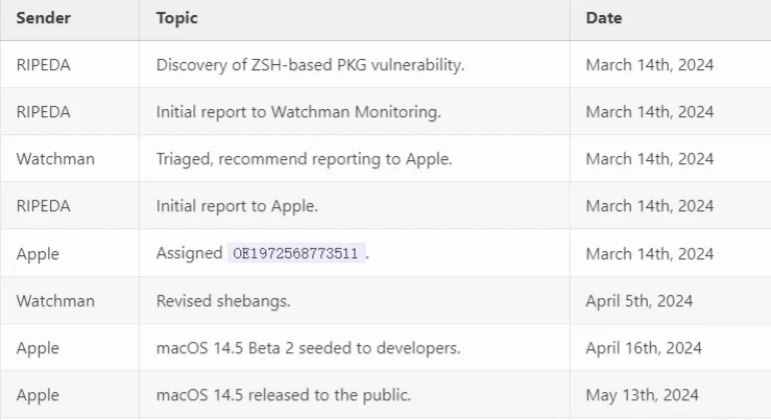The height and width of the screenshot is (420, 771).
Task: Click the Sender column header
Action: pos(43,18)
